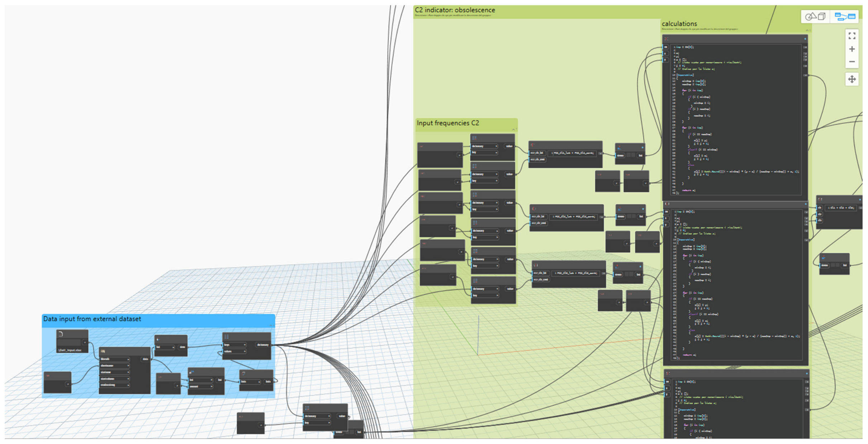Screen dimensions: 868x444
Task: Click the File Path node's file icon
Action: point(61,334)
